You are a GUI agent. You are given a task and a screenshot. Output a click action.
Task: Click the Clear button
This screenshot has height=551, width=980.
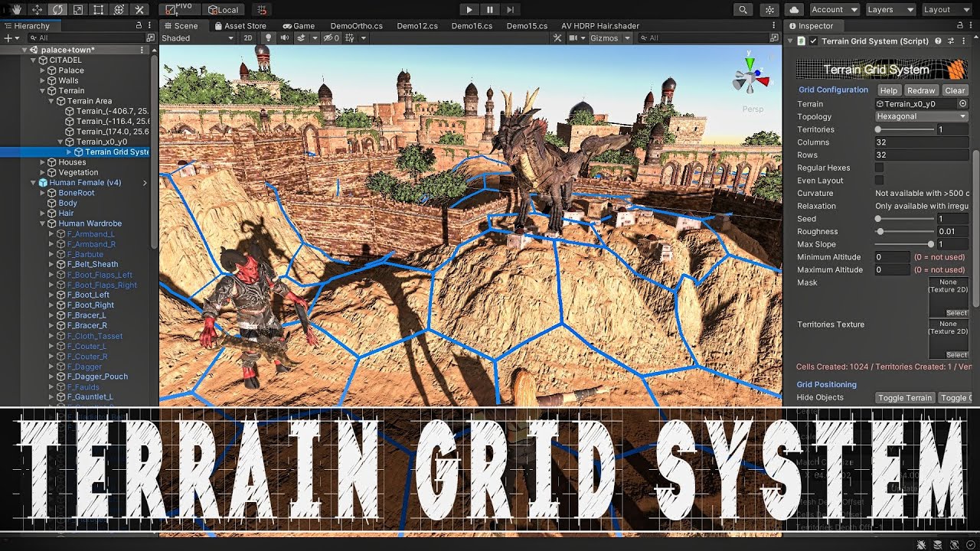coord(955,90)
